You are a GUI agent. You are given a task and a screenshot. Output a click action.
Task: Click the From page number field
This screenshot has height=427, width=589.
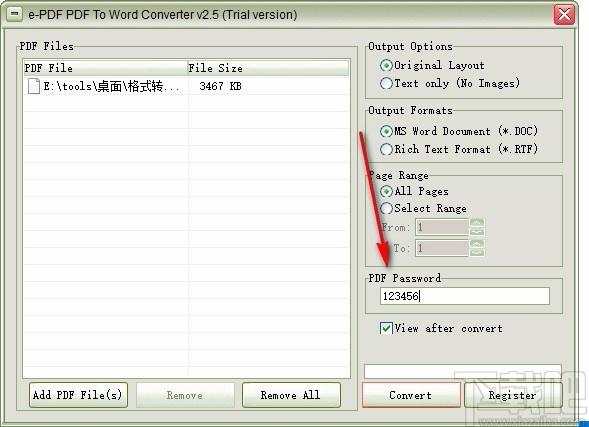tap(442, 227)
